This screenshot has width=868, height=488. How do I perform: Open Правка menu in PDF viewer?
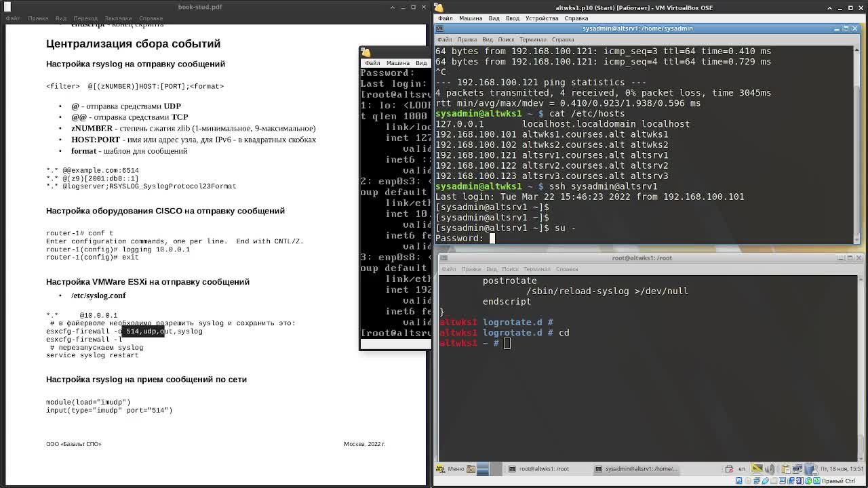click(38, 18)
